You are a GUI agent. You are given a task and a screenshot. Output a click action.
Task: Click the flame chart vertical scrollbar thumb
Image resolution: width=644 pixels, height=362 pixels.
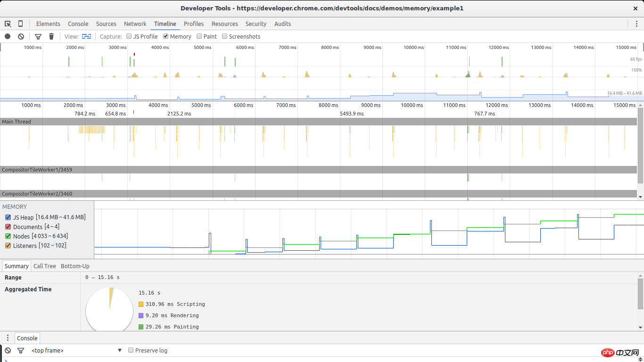coord(640,146)
